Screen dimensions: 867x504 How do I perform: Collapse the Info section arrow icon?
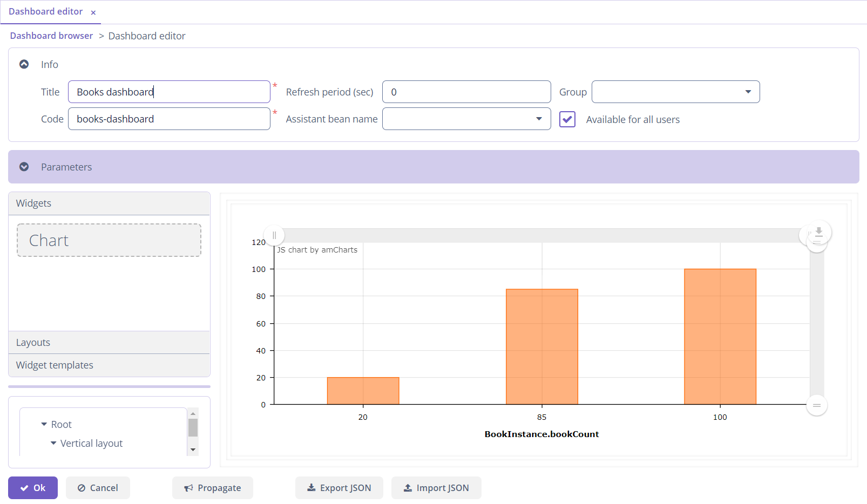(24, 64)
